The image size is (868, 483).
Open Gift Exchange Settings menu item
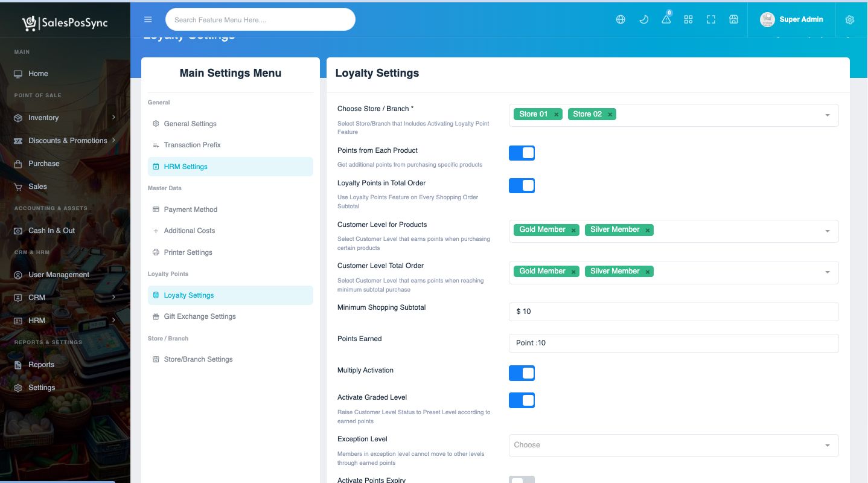[199, 316]
